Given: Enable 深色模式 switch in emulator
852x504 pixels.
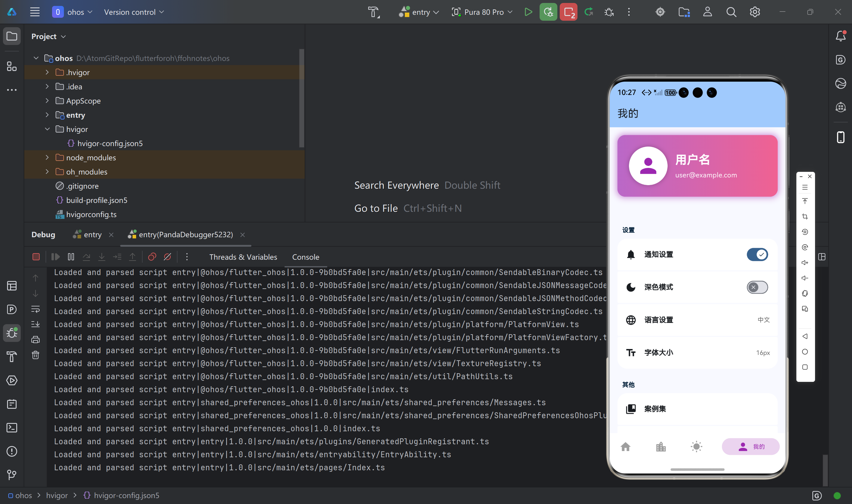Looking at the screenshot, I should 757,287.
